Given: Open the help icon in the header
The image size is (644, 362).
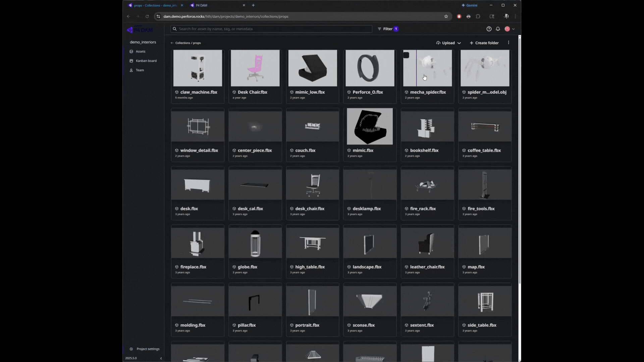Looking at the screenshot, I should pos(489,29).
